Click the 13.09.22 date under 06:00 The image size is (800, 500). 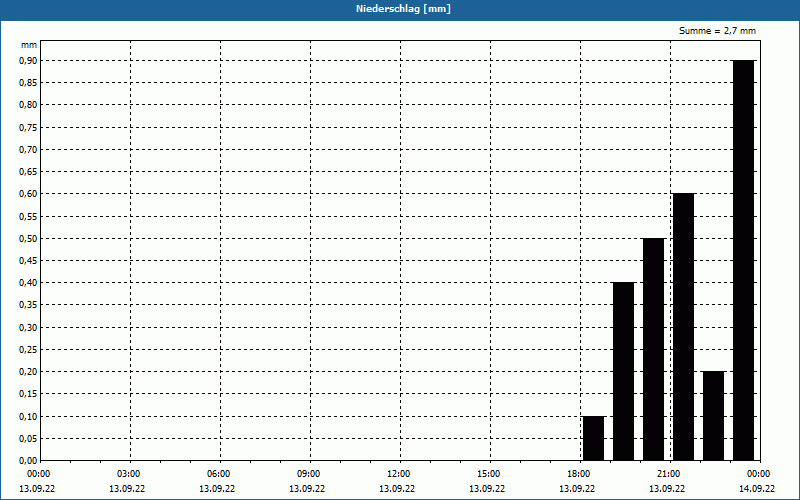[217, 489]
